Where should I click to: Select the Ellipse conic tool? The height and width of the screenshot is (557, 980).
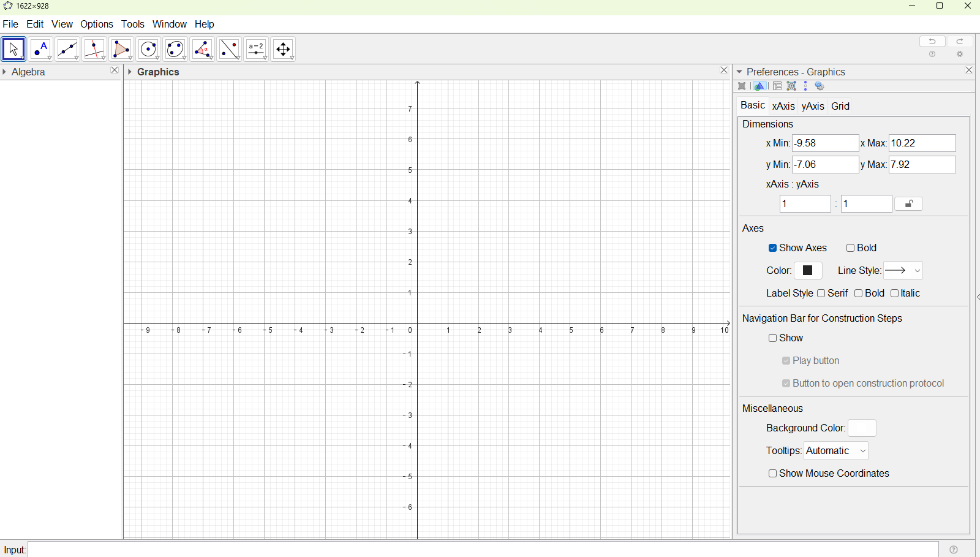(175, 49)
